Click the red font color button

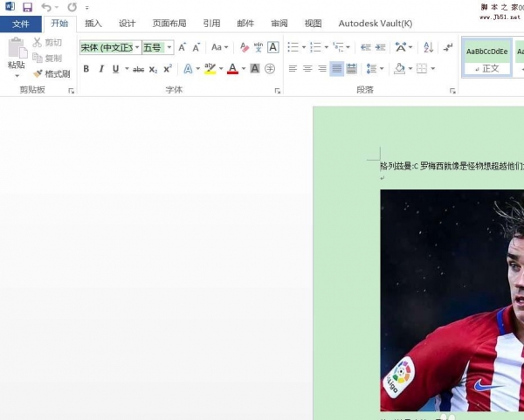[x=231, y=69]
